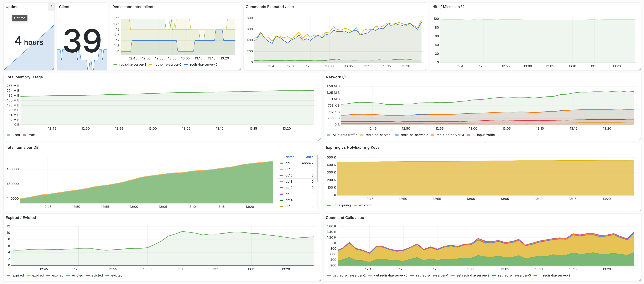The width and height of the screenshot is (644, 284).
Task: Click the 'Expired / Evicted' panel title
Action: 21,217
